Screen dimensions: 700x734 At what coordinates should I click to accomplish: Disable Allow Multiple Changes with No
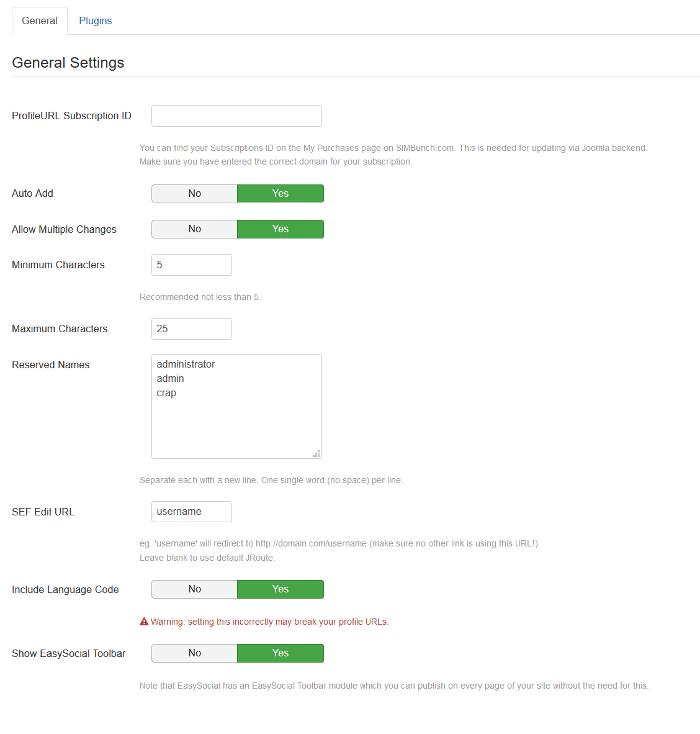click(194, 229)
